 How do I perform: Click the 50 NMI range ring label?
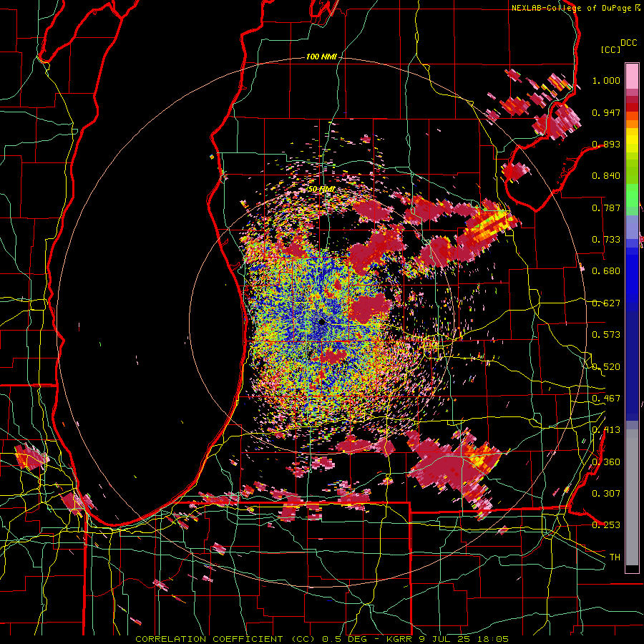321,190
